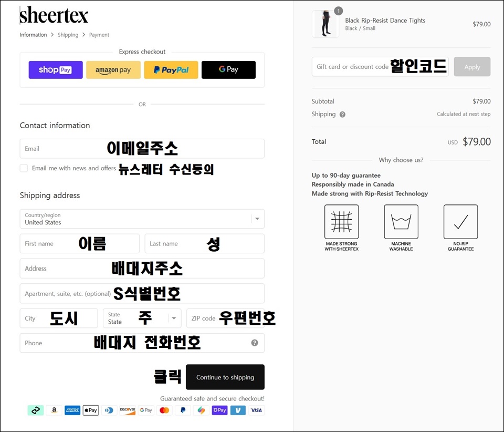Viewport: 504px width, 432px height.
Task: Open Shipping cost help icon
Action: tap(342, 114)
